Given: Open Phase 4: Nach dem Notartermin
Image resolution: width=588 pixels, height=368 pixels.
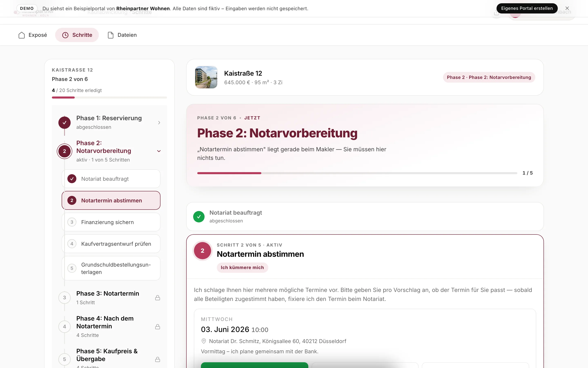Looking at the screenshot, I should click(x=109, y=327).
